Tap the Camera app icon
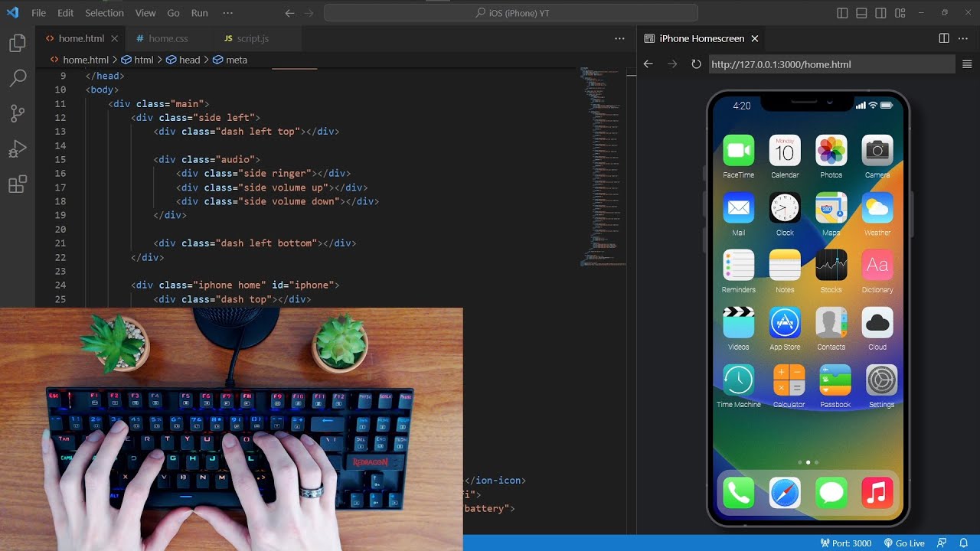 (877, 151)
